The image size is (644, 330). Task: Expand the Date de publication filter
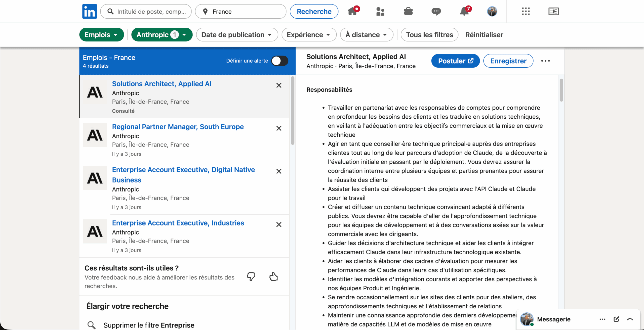pyautogui.click(x=237, y=35)
